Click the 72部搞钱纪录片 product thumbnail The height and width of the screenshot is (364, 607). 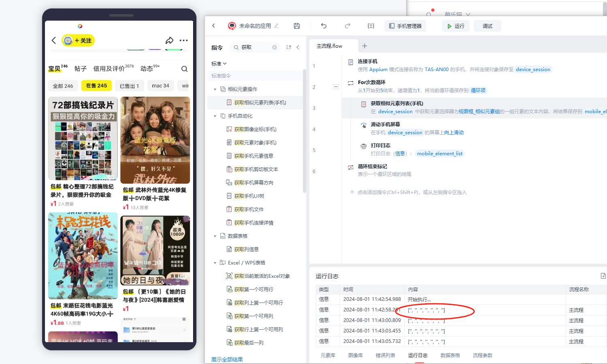[83, 138]
